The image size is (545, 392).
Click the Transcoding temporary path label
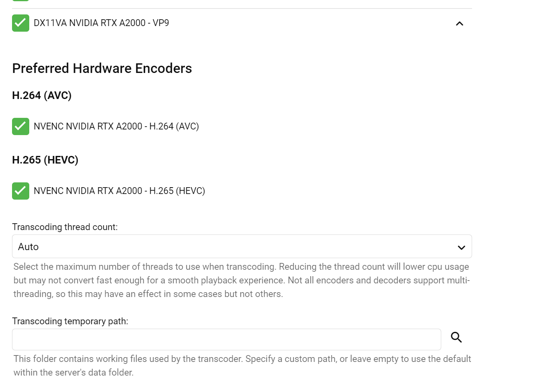point(70,321)
